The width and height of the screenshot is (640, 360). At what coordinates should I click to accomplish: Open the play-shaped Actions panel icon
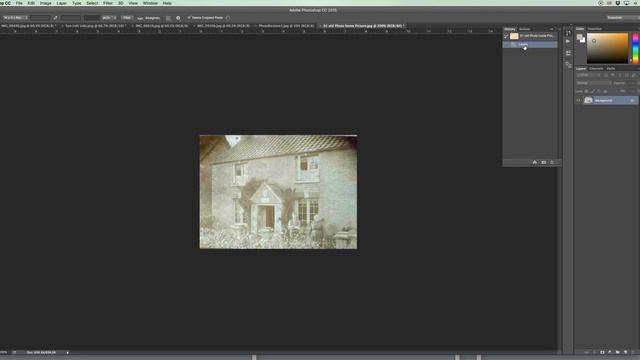point(568,42)
